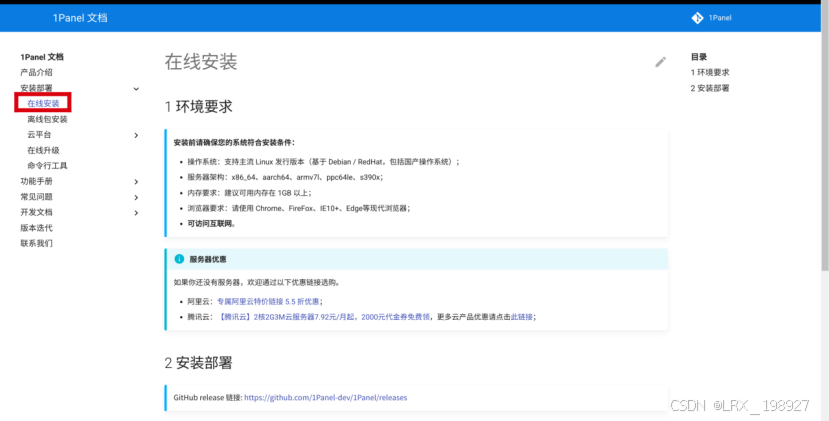Click the 在线安装 page heading
The width and height of the screenshot is (829, 421).
point(201,62)
